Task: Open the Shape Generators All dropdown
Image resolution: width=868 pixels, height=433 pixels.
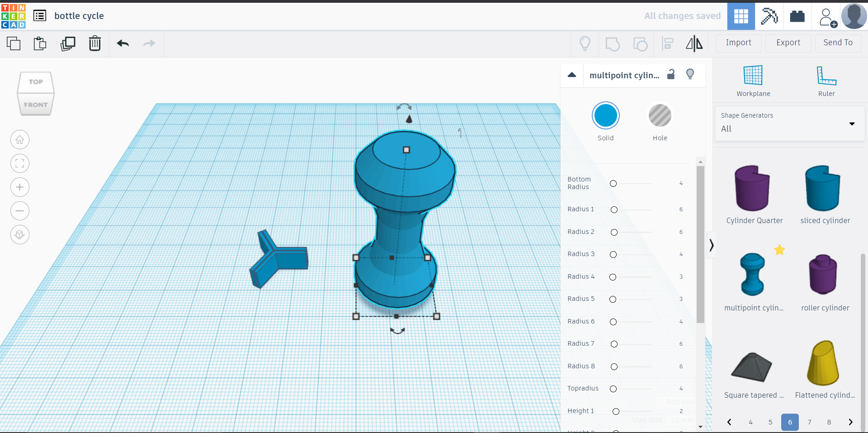Action: point(852,124)
